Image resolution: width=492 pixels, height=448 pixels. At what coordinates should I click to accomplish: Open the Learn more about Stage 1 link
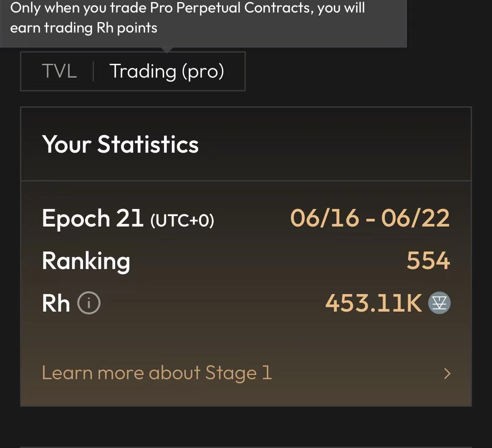click(x=156, y=373)
